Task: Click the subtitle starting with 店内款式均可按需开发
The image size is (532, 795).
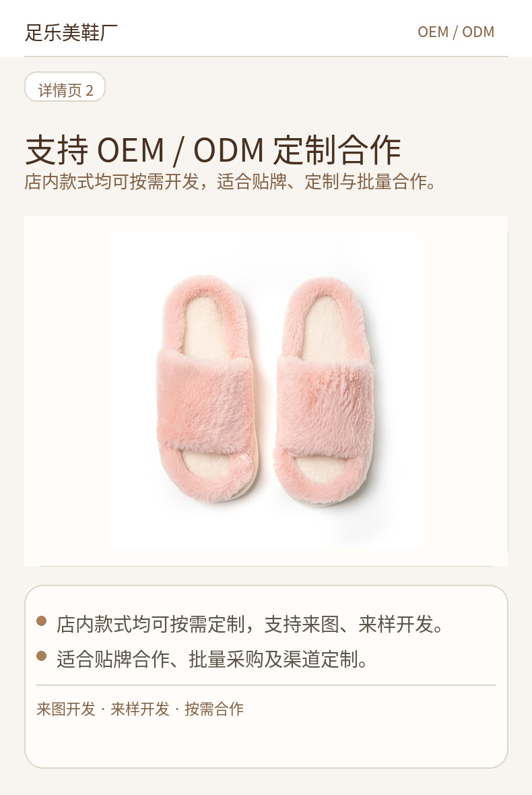Action: [231, 181]
